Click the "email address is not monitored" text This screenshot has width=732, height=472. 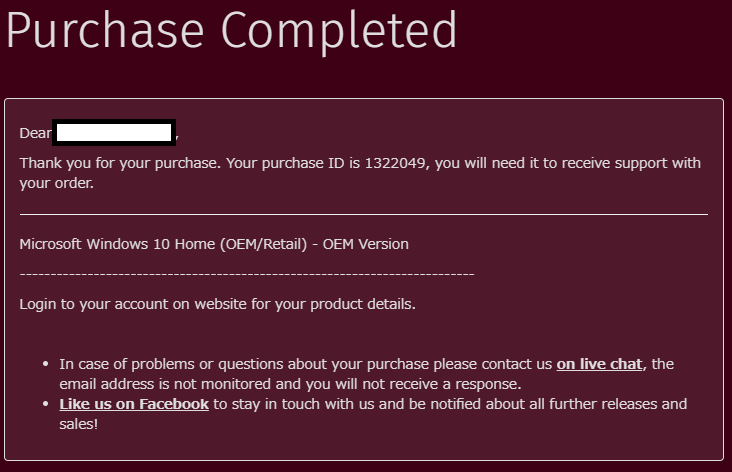coord(160,384)
